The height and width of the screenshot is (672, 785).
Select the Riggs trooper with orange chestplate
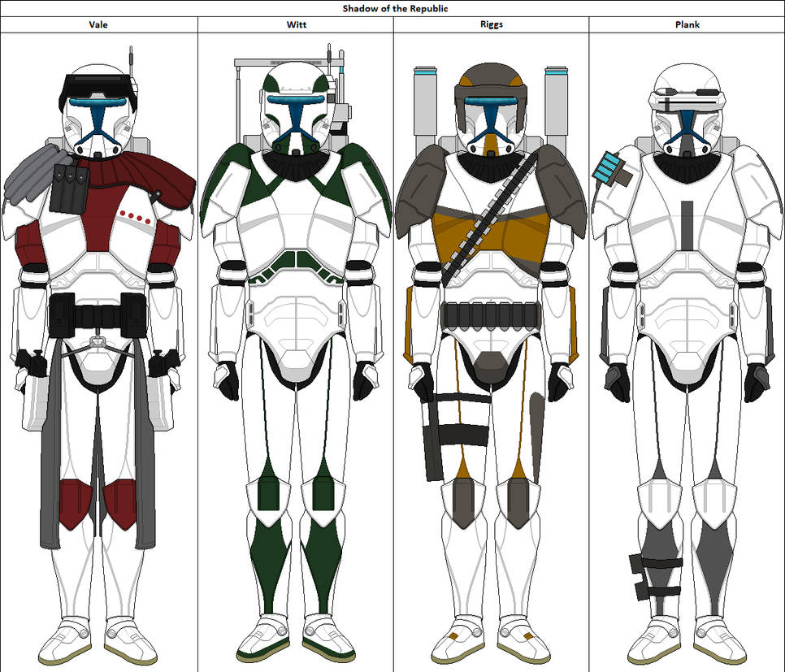[491, 363]
